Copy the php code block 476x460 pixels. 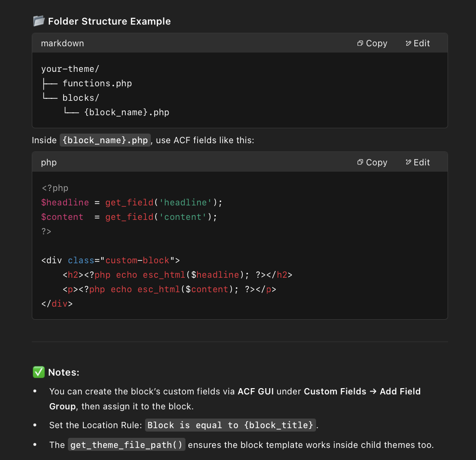[372, 162]
